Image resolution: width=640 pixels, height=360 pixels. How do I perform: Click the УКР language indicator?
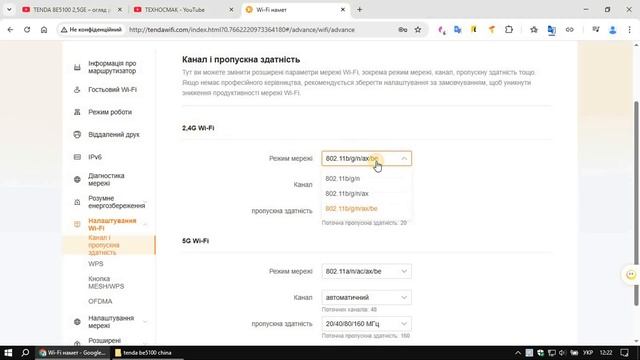click(x=588, y=353)
